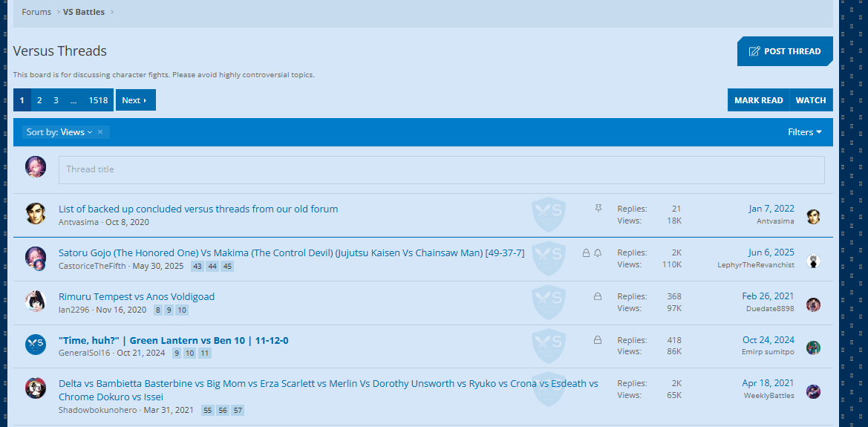Open the Emirp sumitpo username link
The width and height of the screenshot is (868, 427).
[x=769, y=352]
